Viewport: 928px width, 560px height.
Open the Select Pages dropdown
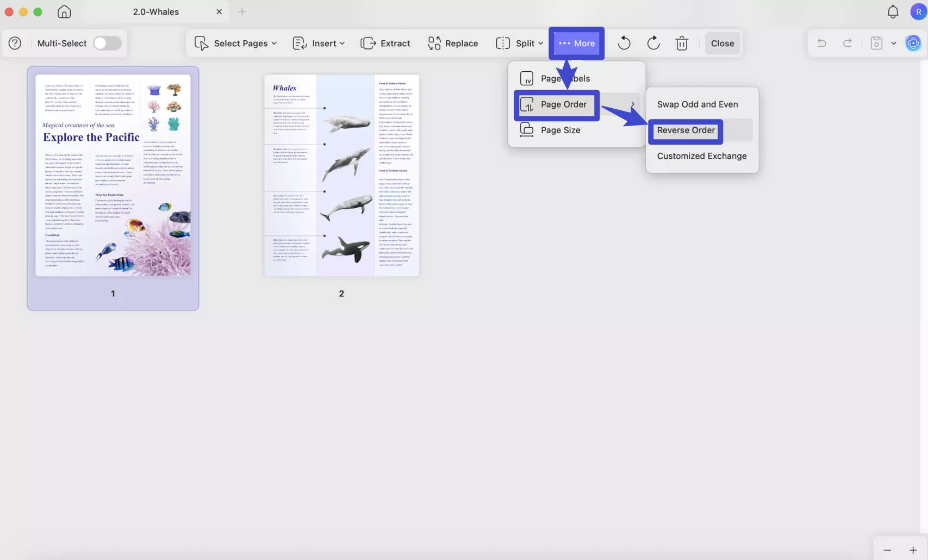[x=235, y=43]
